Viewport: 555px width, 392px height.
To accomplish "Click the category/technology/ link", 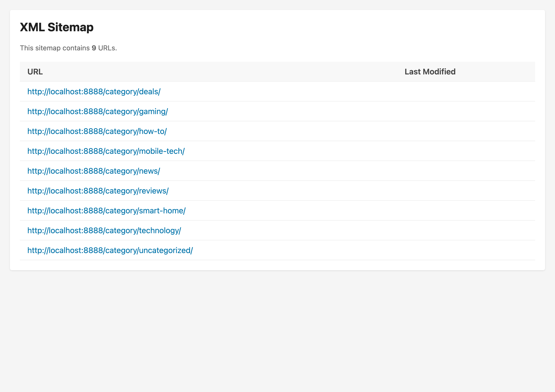I will (104, 230).
